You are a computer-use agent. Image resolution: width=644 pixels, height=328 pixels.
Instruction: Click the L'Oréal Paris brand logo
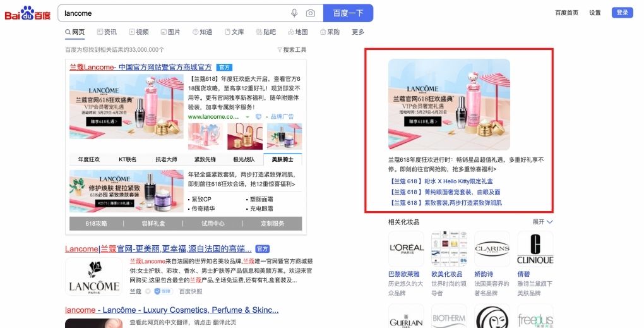(x=406, y=248)
